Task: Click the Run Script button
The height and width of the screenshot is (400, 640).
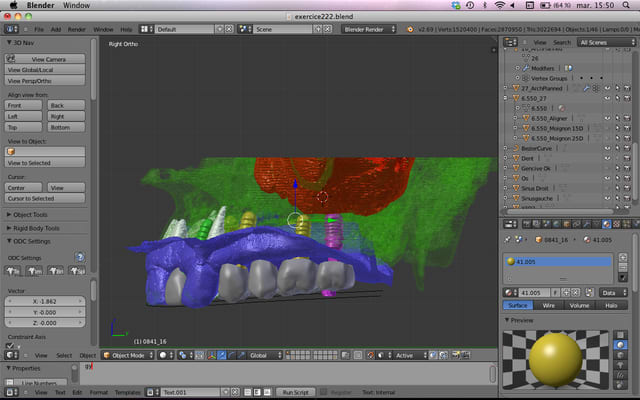Action: (x=293, y=392)
